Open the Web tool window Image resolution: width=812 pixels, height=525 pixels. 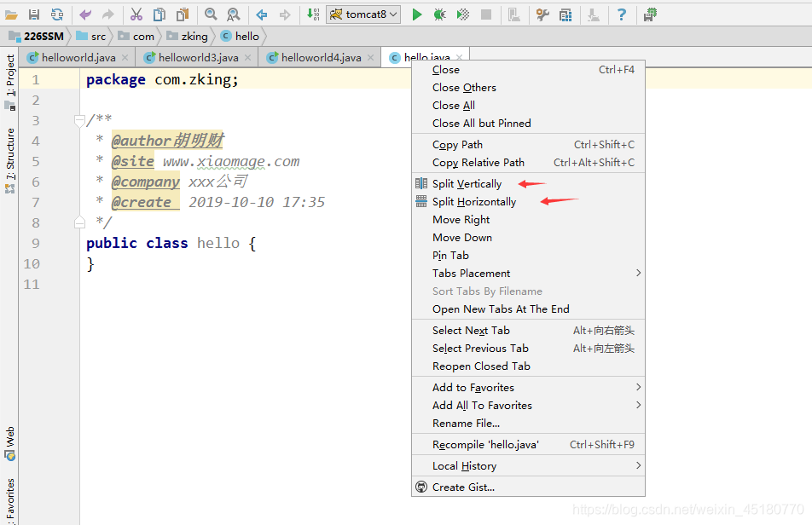point(10,443)
